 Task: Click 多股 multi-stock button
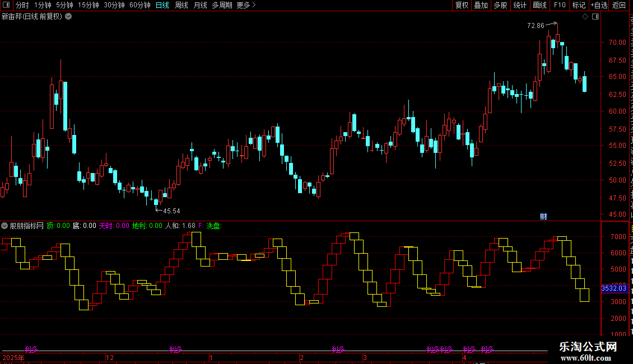[x=501, y=5]
